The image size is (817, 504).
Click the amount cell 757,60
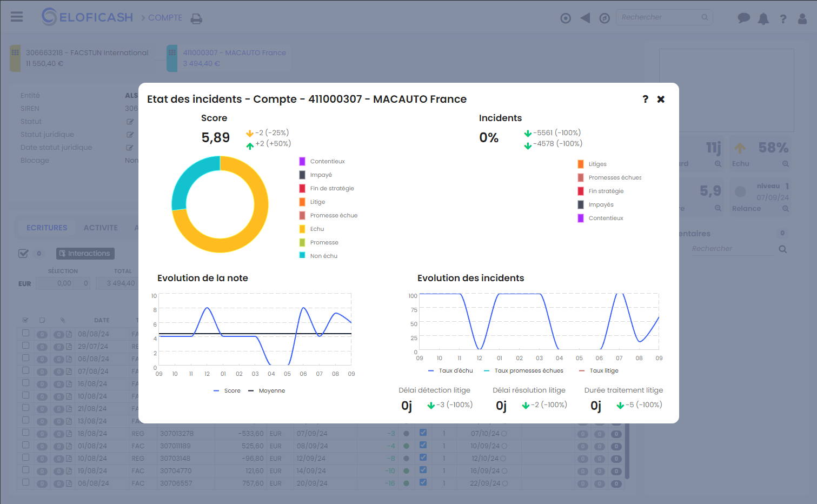pyautogui.click(x=253, y=483)
